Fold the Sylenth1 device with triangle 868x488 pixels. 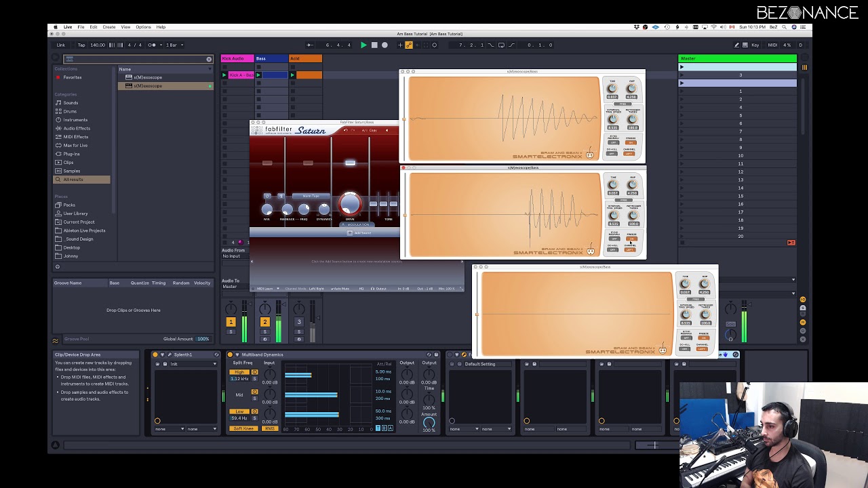(162, 354)
